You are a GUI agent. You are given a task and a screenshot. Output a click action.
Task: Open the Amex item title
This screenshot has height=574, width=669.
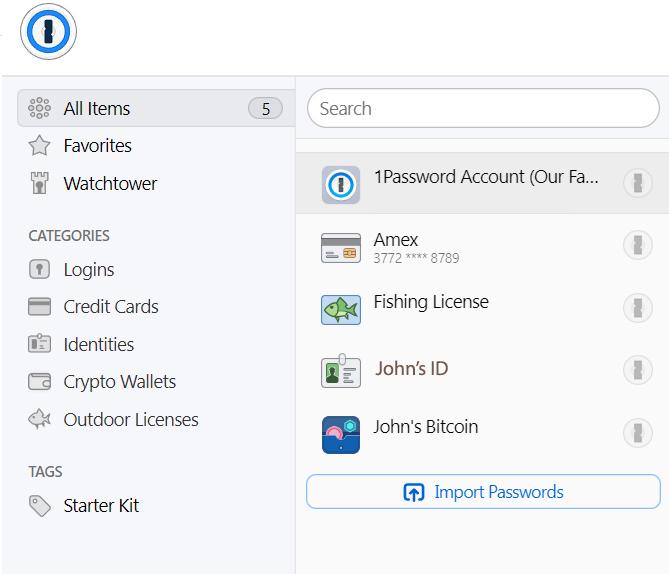point(396,239)
